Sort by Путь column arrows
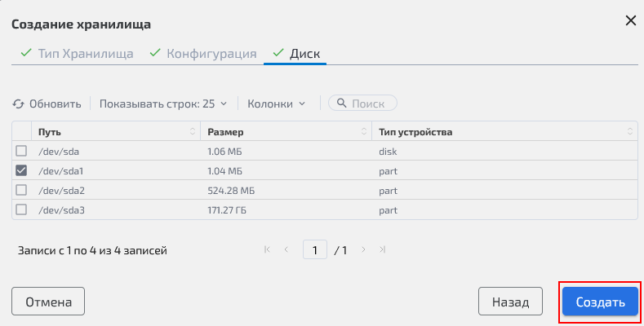This screenshot has width=644, height=326. click(193, 131)
